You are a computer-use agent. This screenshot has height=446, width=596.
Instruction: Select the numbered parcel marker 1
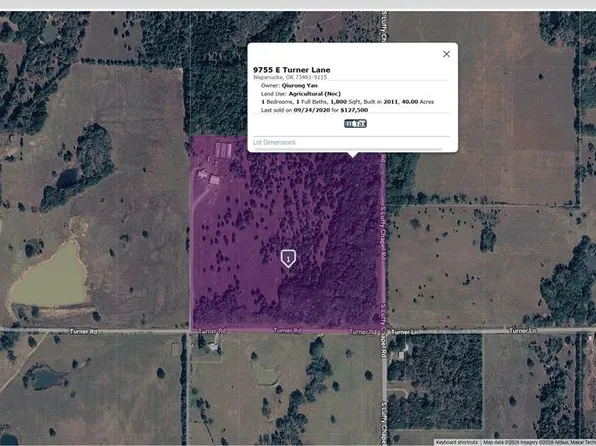(x=288, y=259)
